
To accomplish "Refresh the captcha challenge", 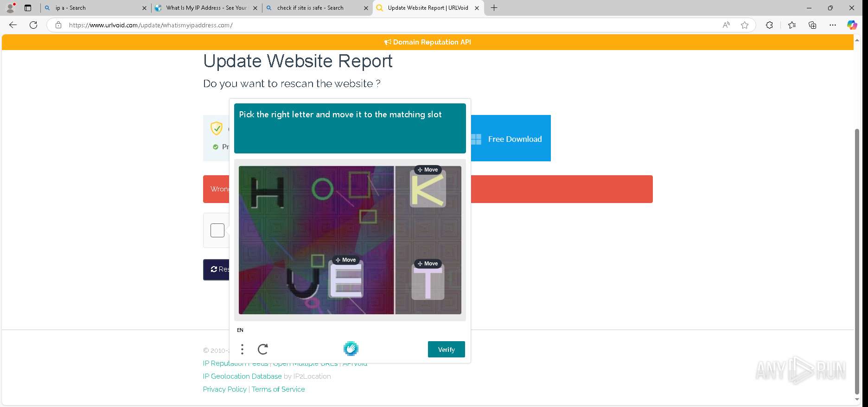I will tap(263, 349).
